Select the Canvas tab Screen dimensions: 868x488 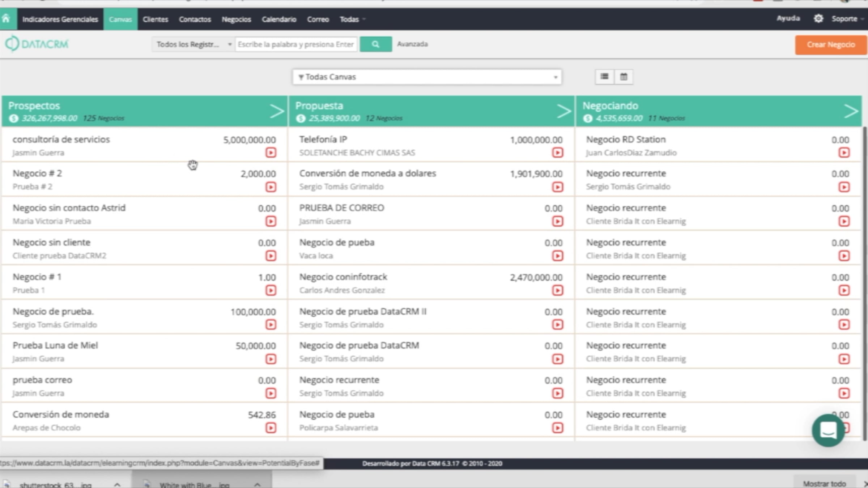click(120, 19)
